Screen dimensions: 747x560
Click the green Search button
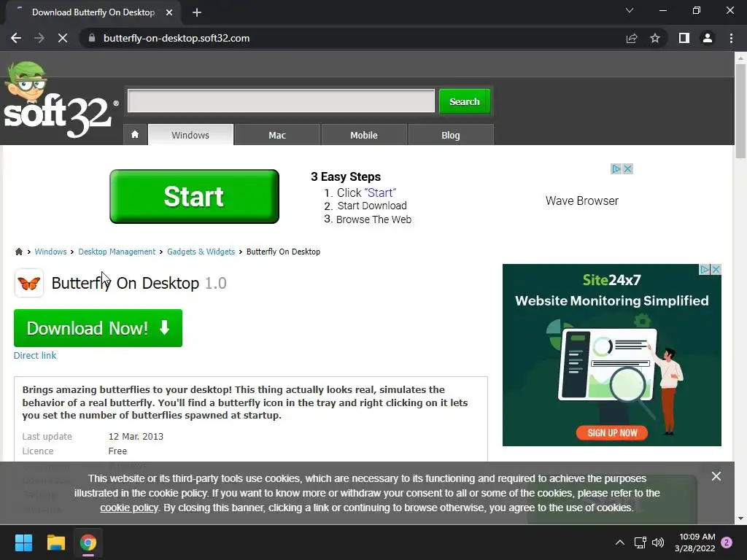[465, 101]
